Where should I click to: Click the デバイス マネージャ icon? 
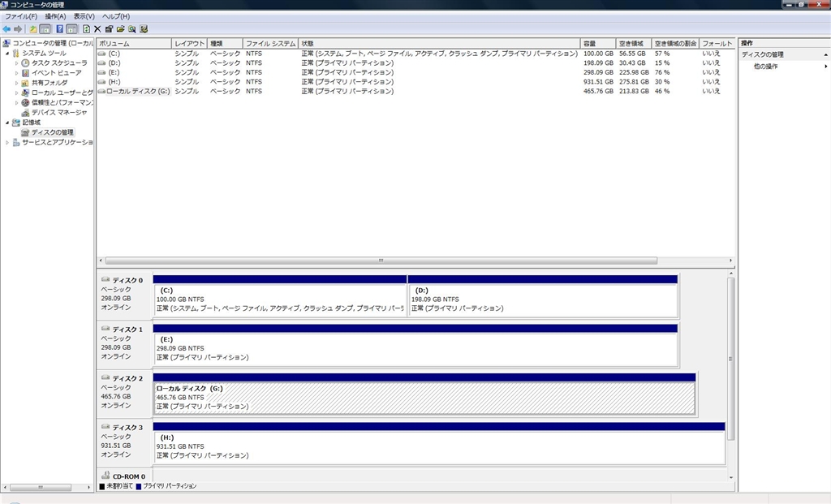point(25,112)
